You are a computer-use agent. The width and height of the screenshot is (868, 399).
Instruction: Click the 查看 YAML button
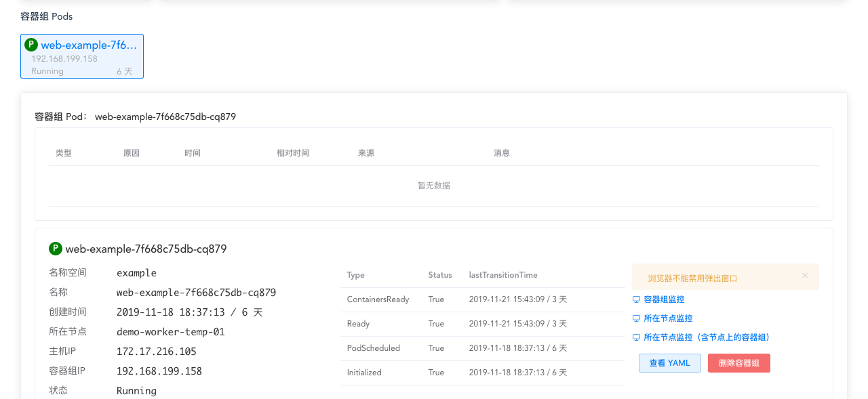coord(669,363)
